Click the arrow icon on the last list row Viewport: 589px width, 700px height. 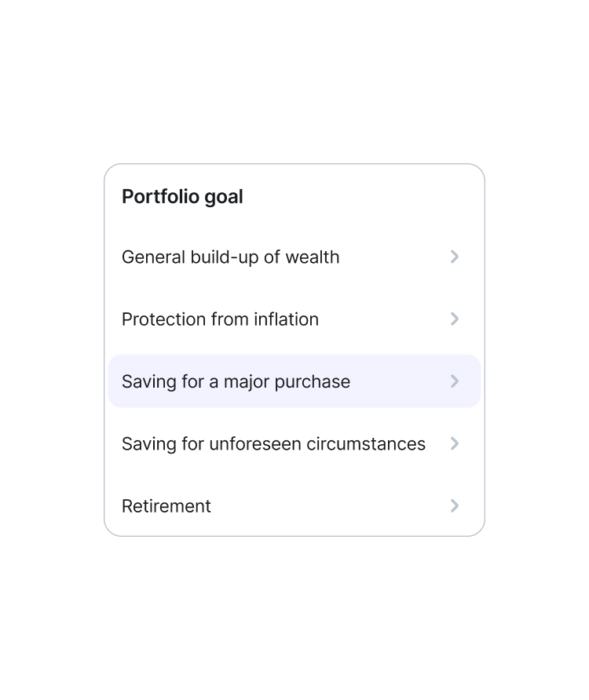[x=455, y=506]
